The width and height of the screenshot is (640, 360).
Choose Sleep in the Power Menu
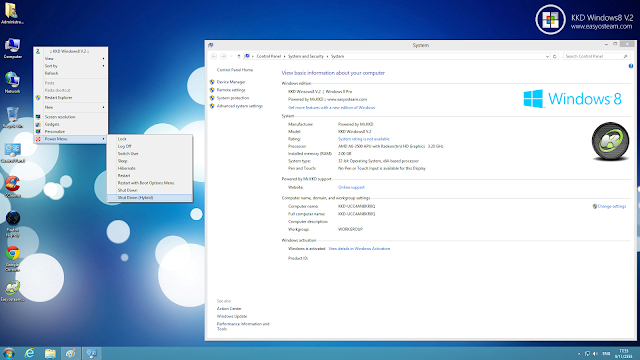coord(150,161)
